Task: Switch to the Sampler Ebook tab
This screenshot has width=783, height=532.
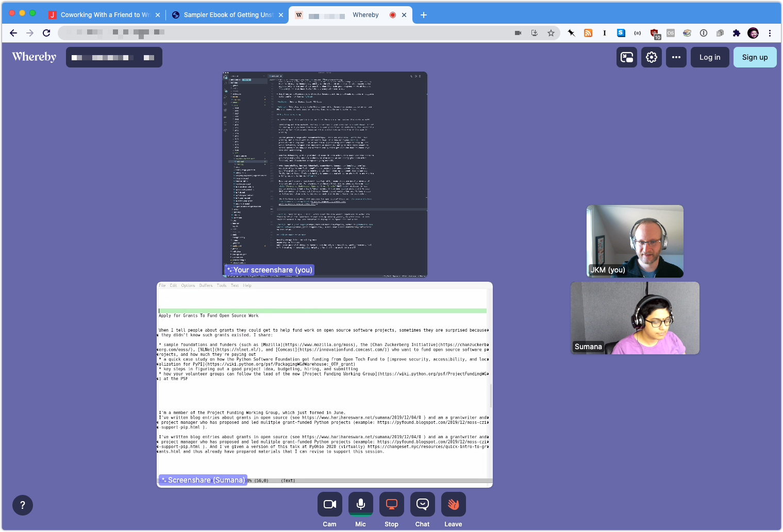Action: pos(227,14)
